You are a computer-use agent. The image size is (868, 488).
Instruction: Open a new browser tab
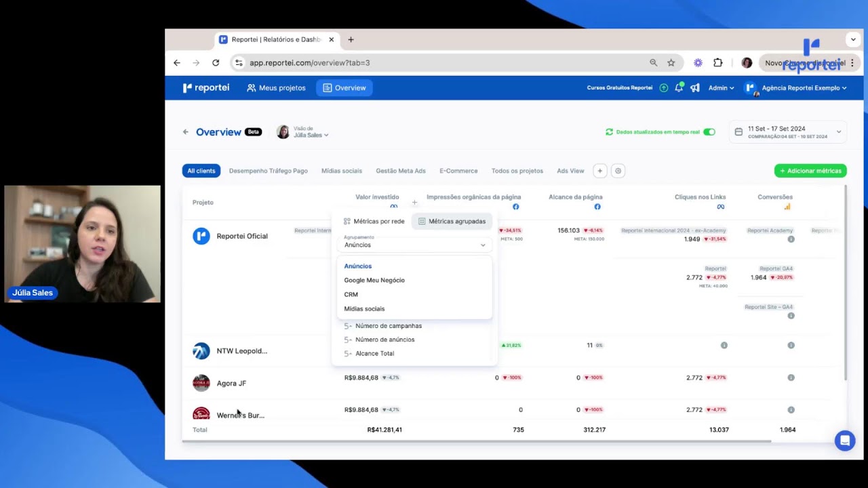click(x=351, y=39)
